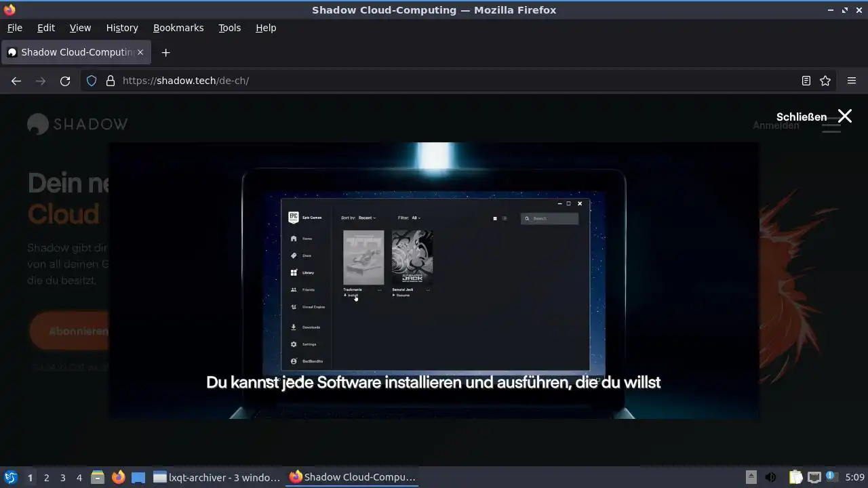Viewport: 868px width, 488px height.
Task: Switch to virtual desktop 1
Action: pos(30,478)
